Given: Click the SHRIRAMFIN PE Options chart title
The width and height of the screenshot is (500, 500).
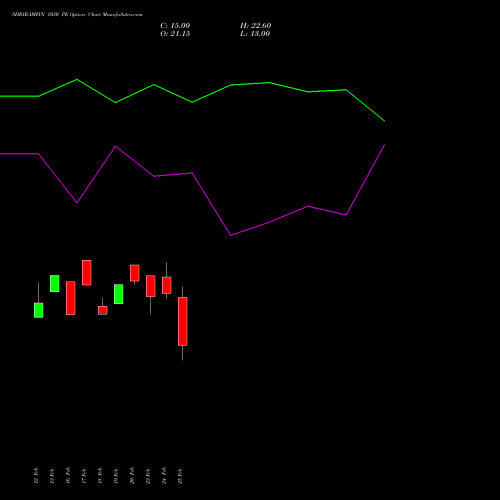Looking at the screenshot, I should 77,15.
